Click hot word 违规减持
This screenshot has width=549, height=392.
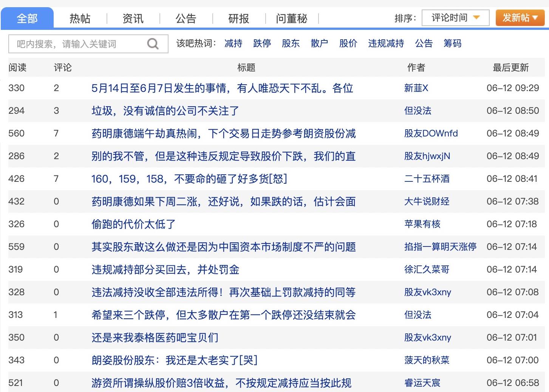coord(386,43)
